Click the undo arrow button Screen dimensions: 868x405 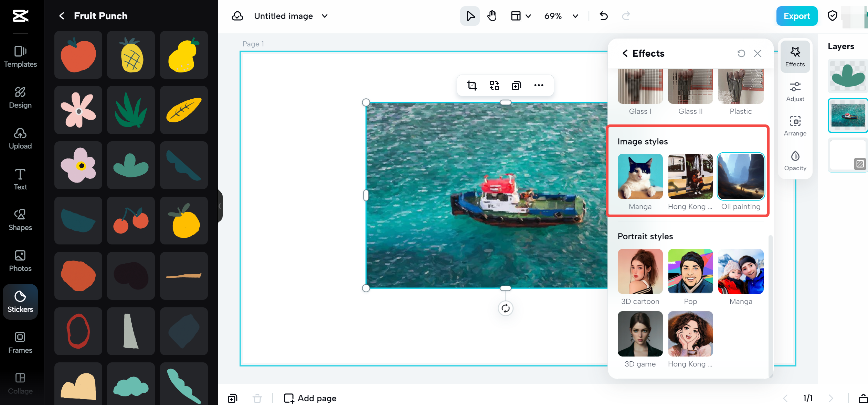pos(603,15)
